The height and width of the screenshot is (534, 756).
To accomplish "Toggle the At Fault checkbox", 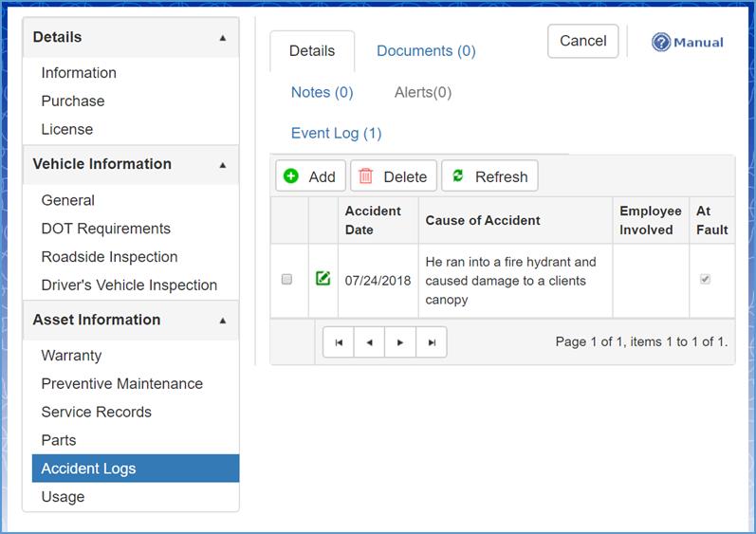I will [705, 280].
